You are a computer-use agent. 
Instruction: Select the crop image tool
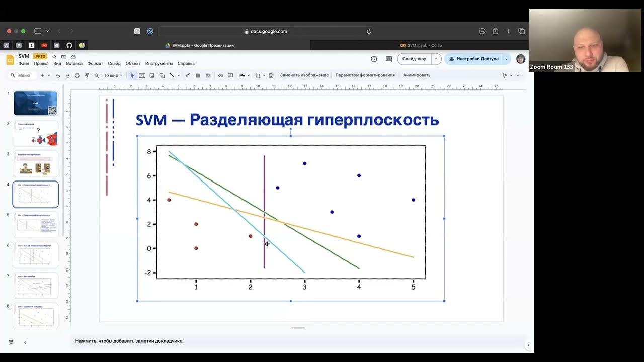pyautogui.click(x=258, y=75)
